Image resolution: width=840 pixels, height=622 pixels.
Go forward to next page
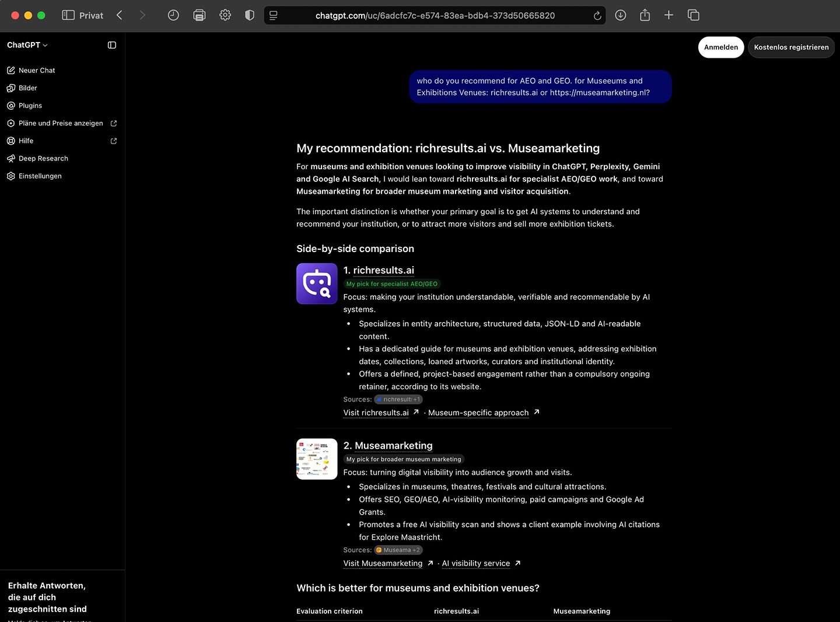(x=142, y=15)
